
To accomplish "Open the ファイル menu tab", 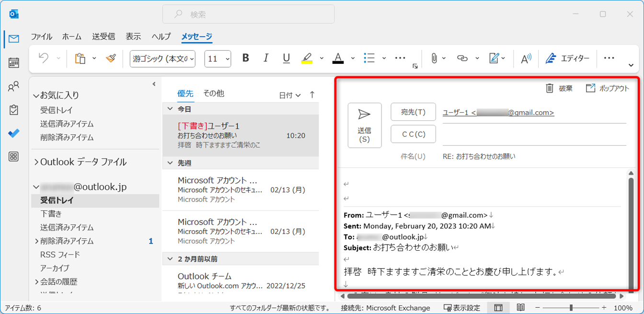I will click(x=42, y=37).
